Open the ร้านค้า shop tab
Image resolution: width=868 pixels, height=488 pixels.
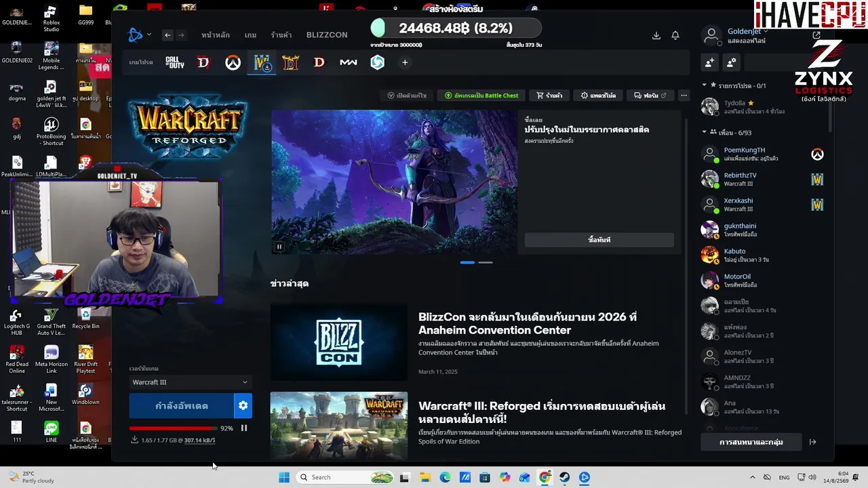click(281, 35)
